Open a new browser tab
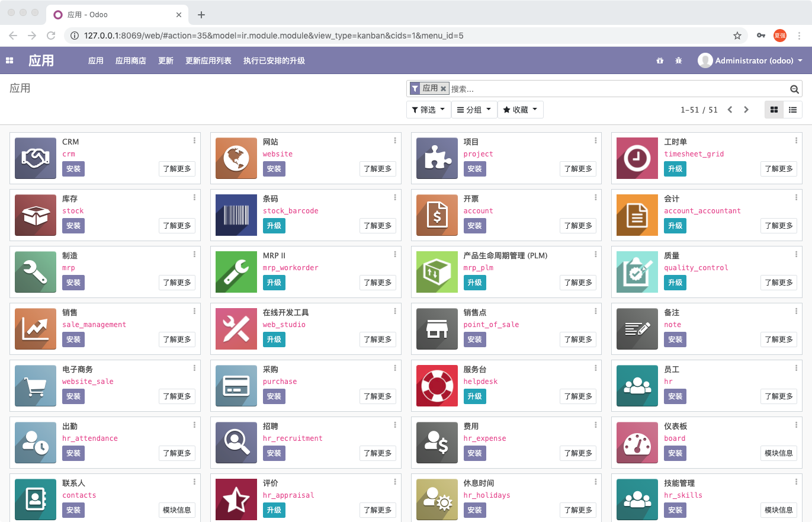Image resolution: width=812 pixels, height=522 pixels. (x=201, y=15)
